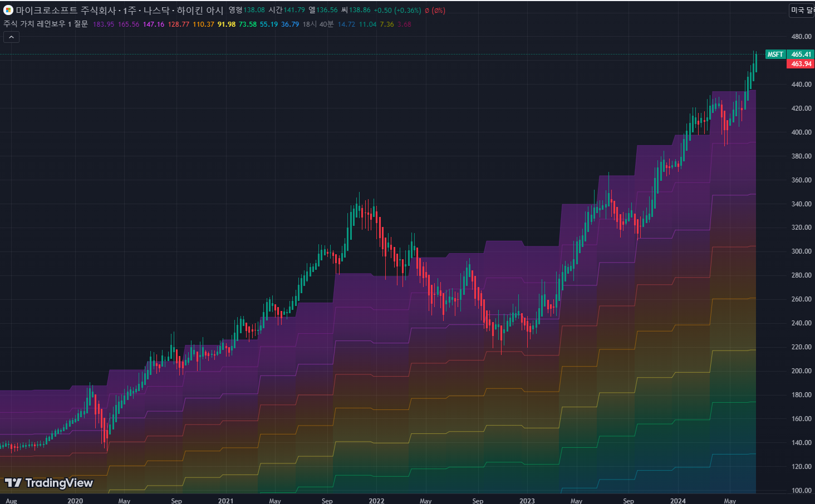Click orange indicator value 110.37
This screenshot has height=504, width=815.
click(204, 24)
